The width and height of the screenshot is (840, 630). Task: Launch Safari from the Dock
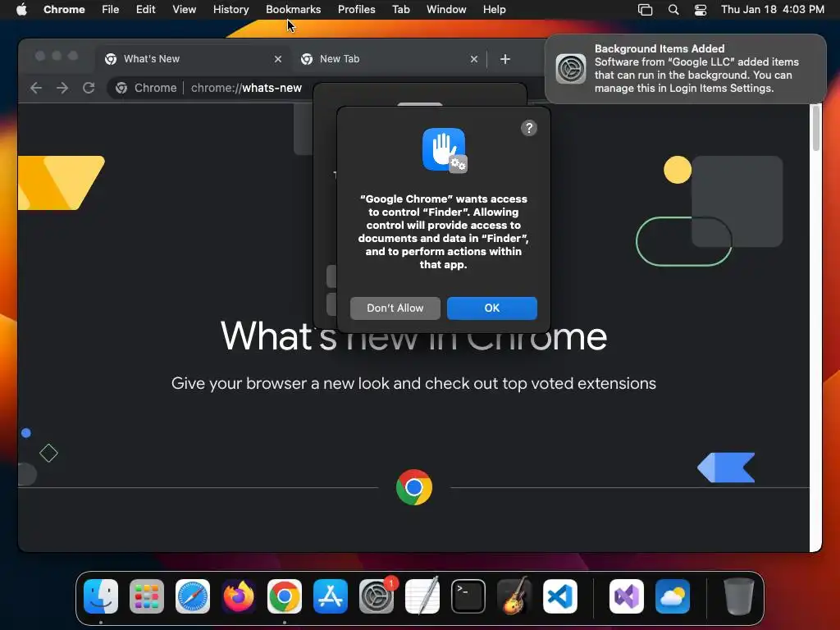point(192,596)
